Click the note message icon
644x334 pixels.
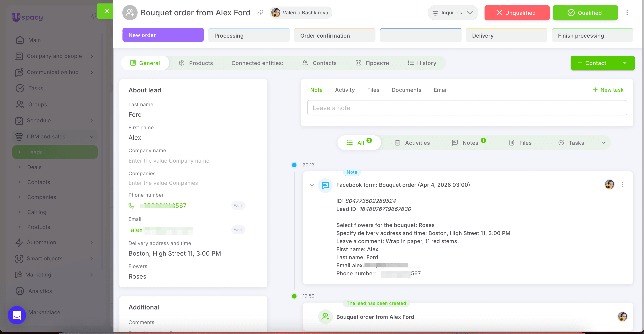click(325, 185)
